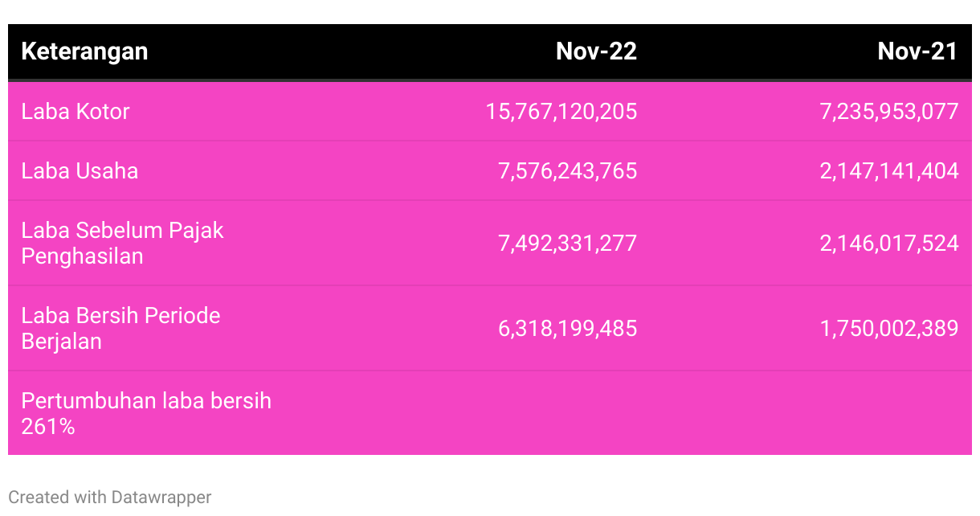
Task: Click Pertumbuhan laba bersih 261% text
Action: click(x=146, y=413)
